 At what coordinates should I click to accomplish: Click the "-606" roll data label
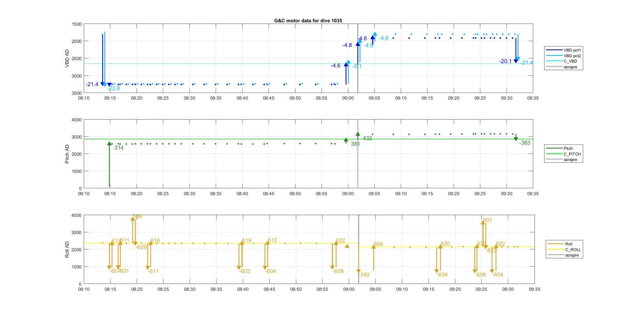480,275
